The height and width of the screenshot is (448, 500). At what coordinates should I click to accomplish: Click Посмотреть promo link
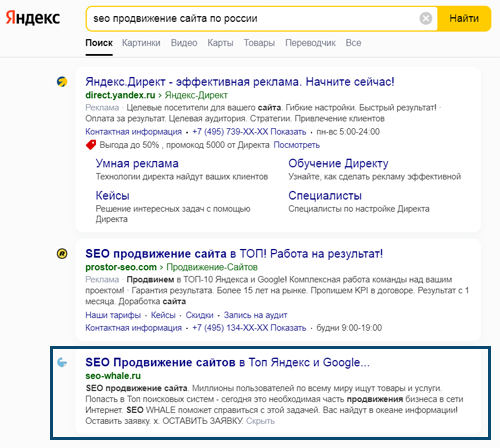(x=297, y=145)
